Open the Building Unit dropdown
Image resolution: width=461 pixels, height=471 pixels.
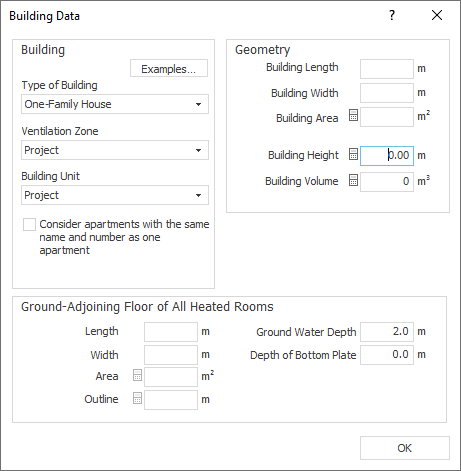point(115,195)
